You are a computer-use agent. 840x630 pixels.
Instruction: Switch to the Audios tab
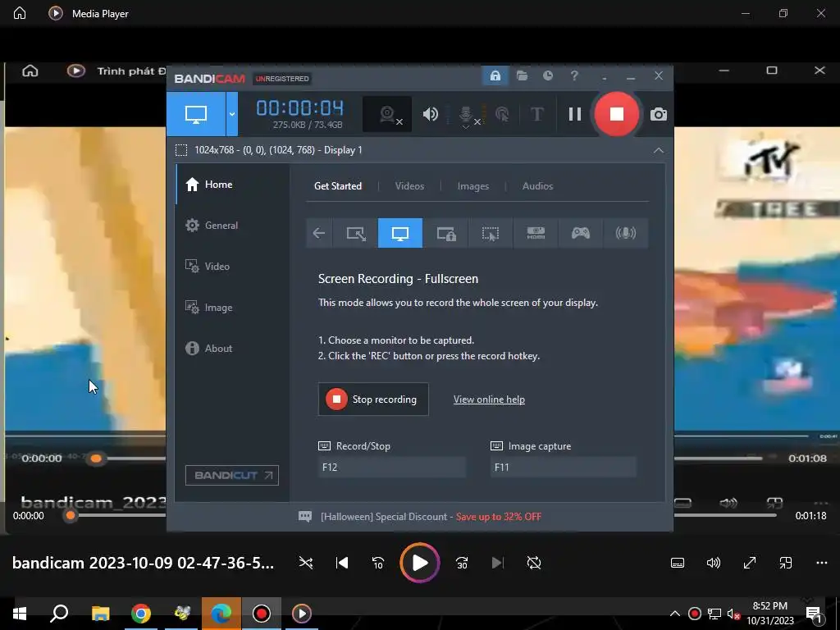pyautogui.click(x=537, y=186)
